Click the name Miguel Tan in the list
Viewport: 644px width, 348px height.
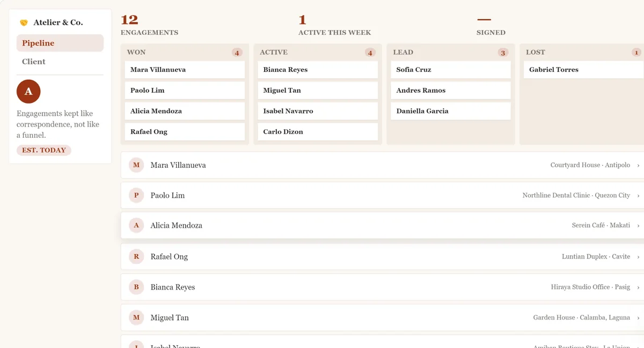pyautogui.click(x=170, y=317)
